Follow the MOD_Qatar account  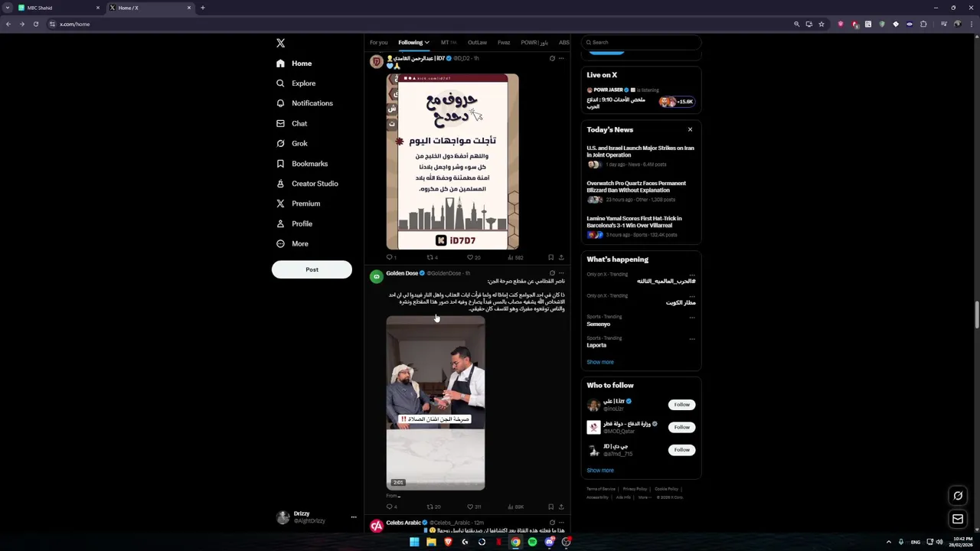(x=681, y=427)
